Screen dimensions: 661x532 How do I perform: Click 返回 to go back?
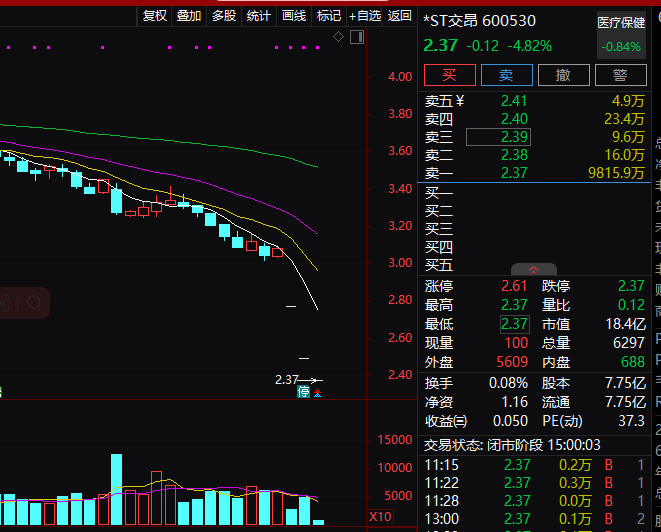[x=400, y=16]
